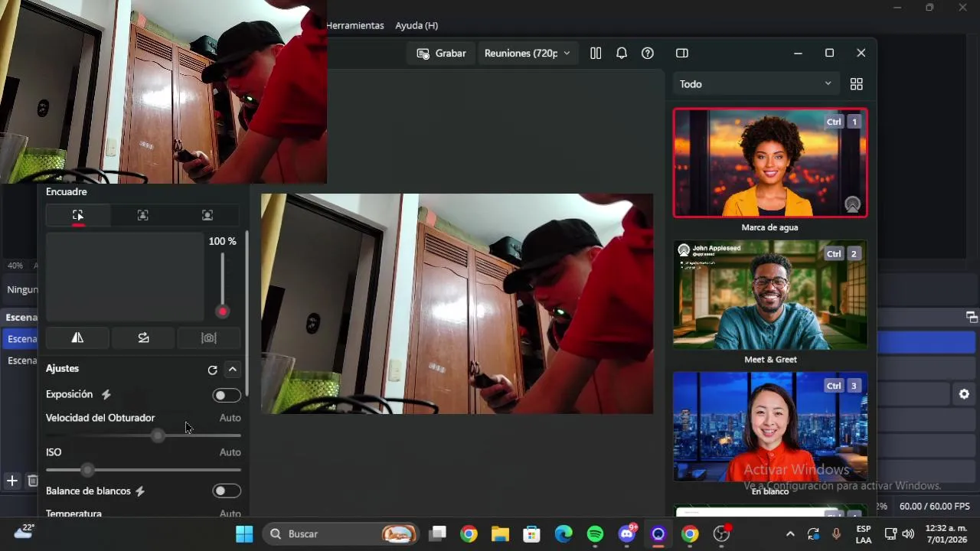Select the third Encuadre face-tracking icon
This screenshot has width=980, height=551.
pyautogui.click(x=207, y=215)
